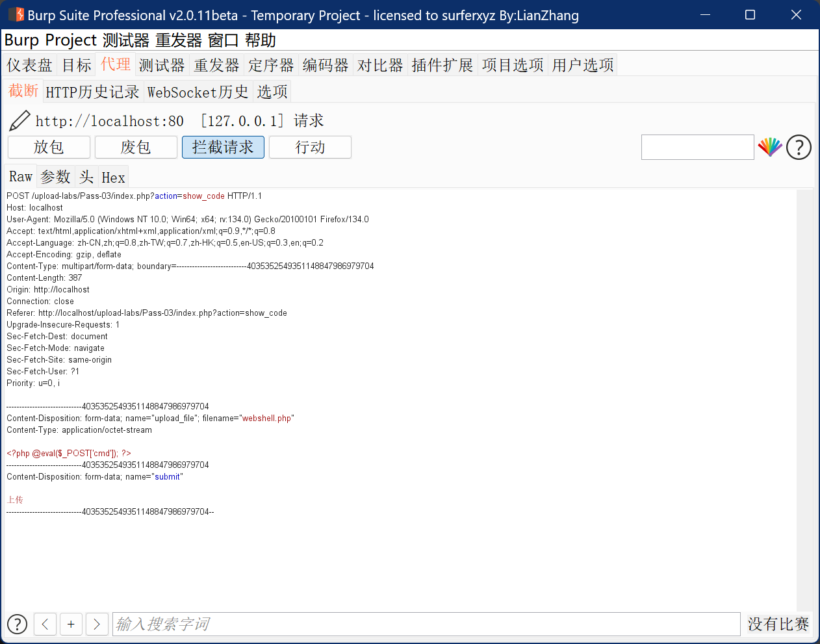This screenshot has width=820, height=644.
Task: Click the Accept-Encoding header line
Action: (x=64, y=254)
